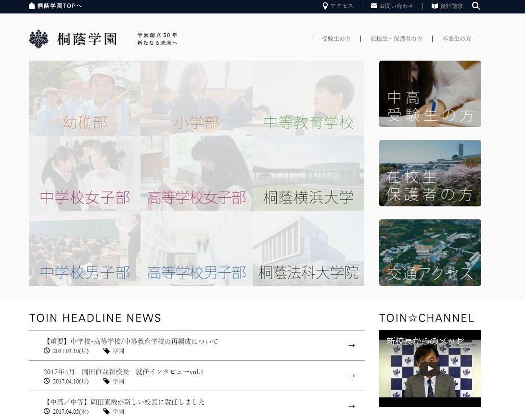Select the 桐蔭法科大学院 tile
525x420 pixels.
pos(308,248)
